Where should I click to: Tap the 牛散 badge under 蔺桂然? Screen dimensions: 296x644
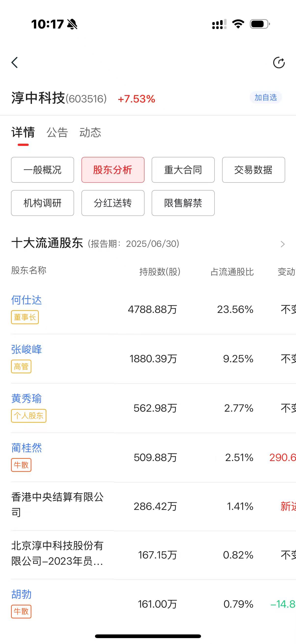pyautogui.click(x=21, y=465)
